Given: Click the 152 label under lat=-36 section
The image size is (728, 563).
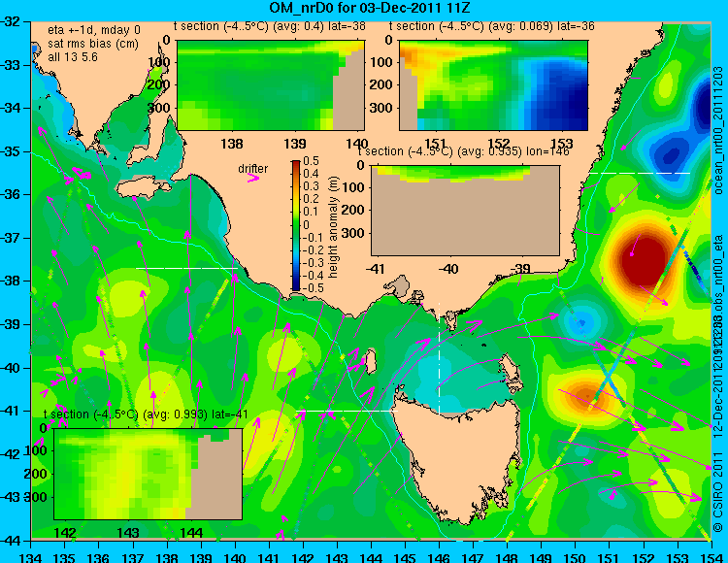Looking at the screenshot, I should pos(499,143).
